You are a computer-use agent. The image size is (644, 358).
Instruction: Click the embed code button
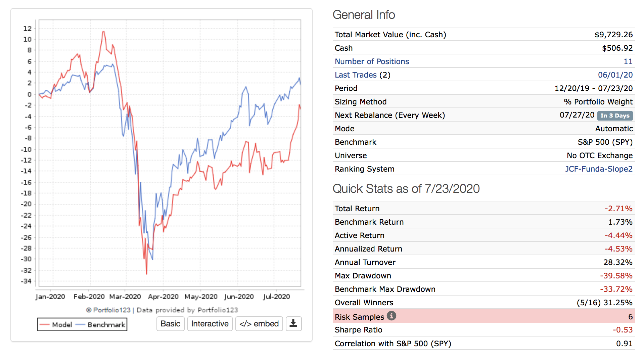point(259,324)
